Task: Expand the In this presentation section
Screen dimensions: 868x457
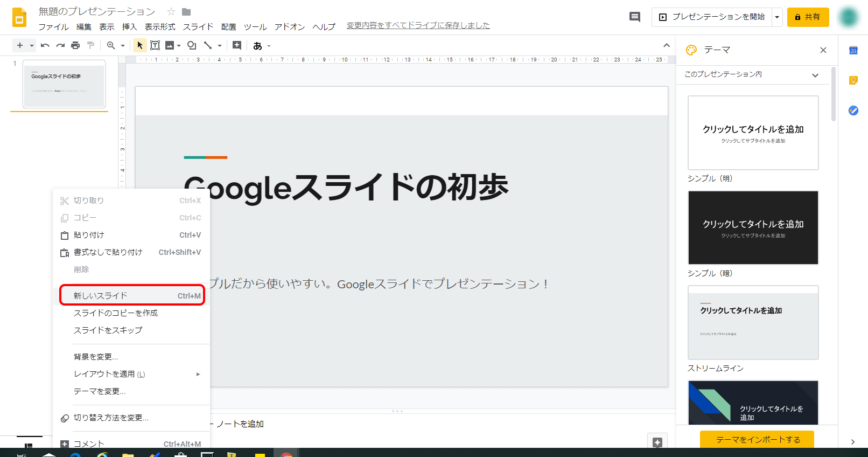Action: coord(752,74)
